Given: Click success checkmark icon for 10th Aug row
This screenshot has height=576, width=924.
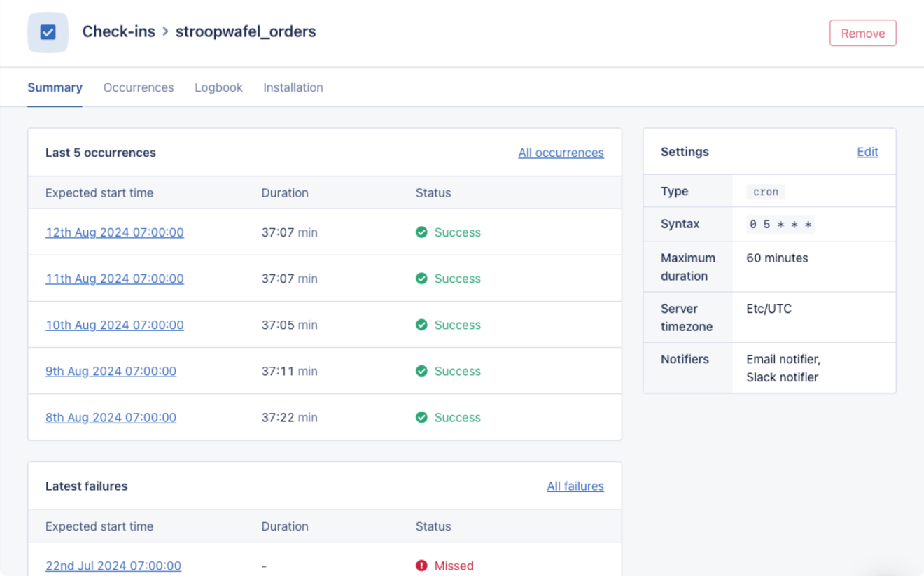Looking at the screenshot, I should click(421, 325).
